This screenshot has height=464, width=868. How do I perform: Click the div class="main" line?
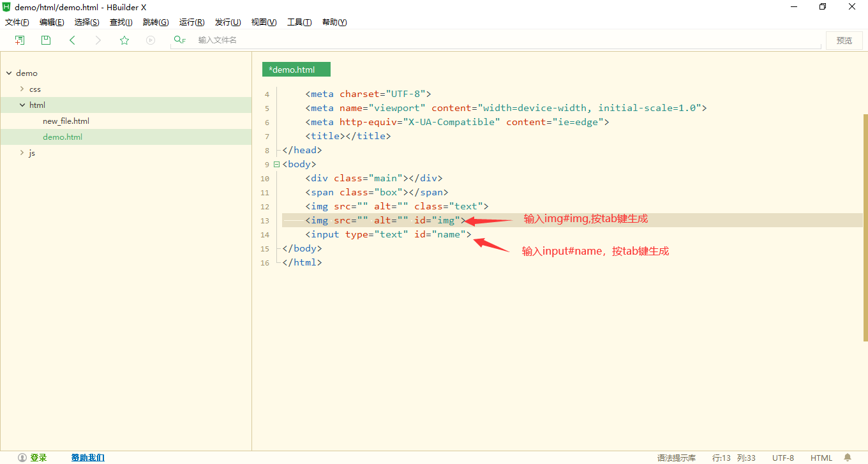[x=373, y=178]
